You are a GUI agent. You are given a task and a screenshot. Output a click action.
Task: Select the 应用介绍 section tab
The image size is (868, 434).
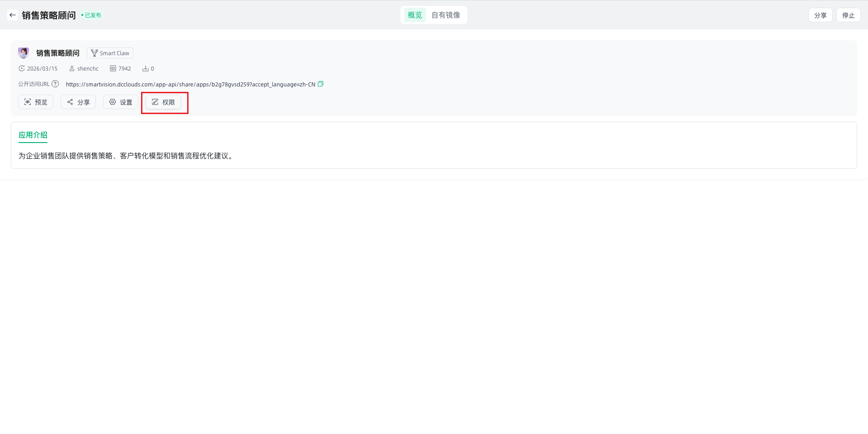[33, 135]
